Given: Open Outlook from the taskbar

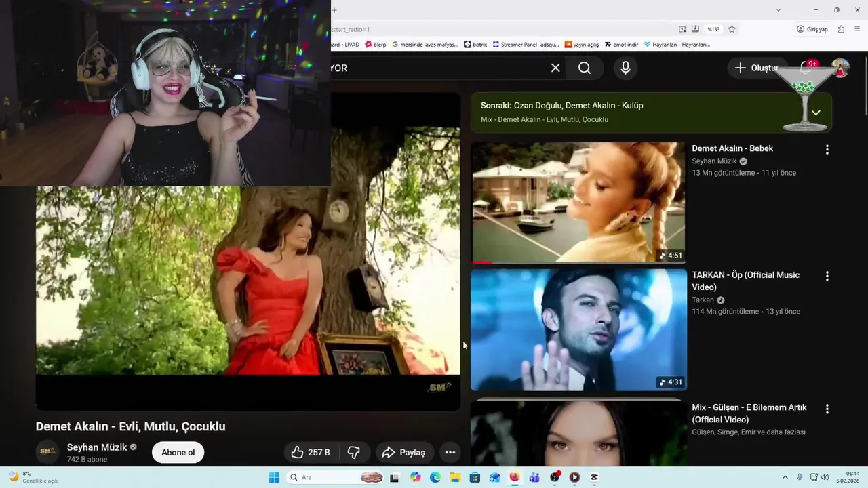Looking at the screenshot, I should coord(495,477).
